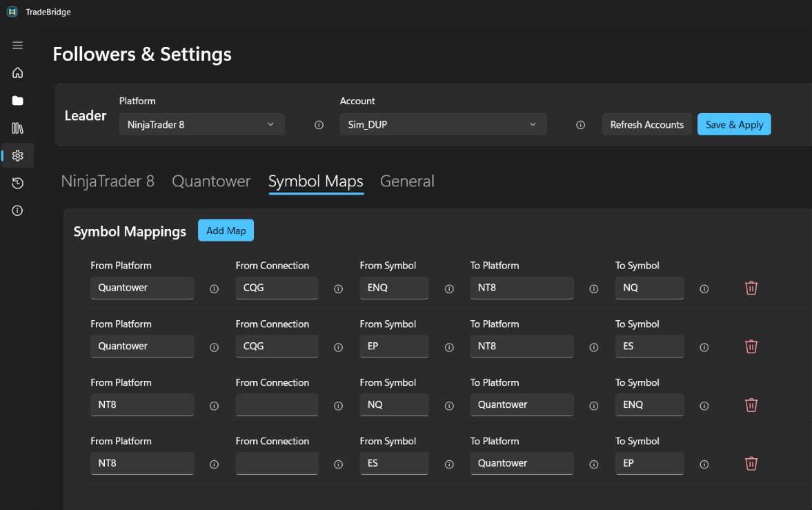The width and height of the screenshot is (812, 510).
Task: Info icon beside From Symbol ENQ
Action: (x=449, y=289)
